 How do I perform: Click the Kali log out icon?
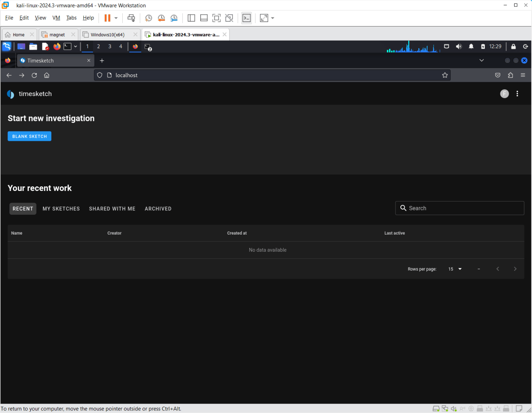point(526,46)
